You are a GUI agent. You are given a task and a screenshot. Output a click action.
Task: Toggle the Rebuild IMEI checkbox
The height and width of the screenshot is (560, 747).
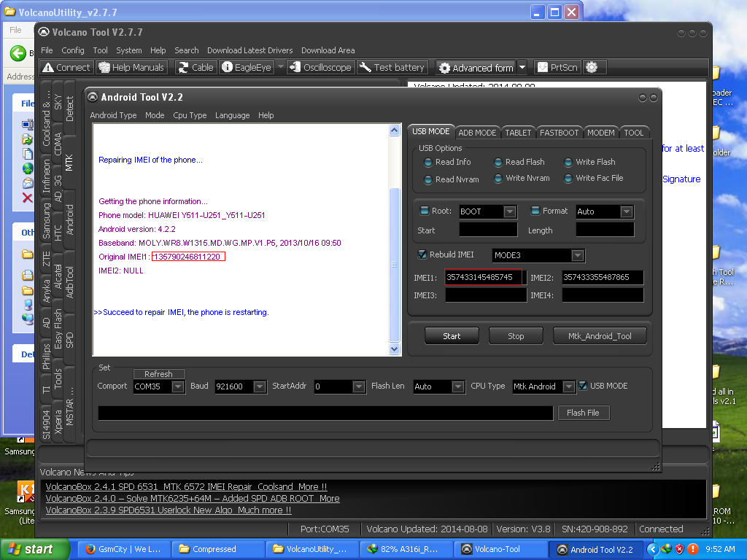pos(422,254)
